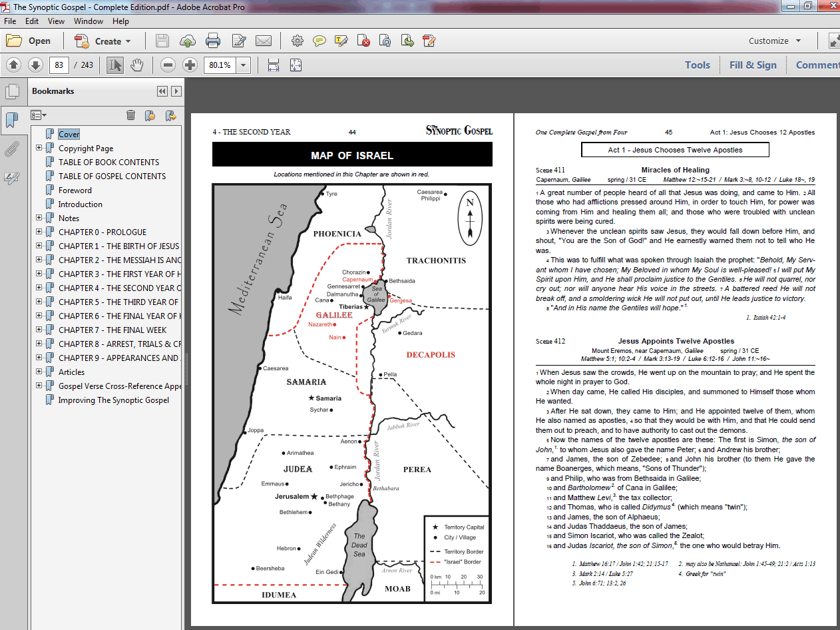The image size is (840, 630).
Task: Click the Add sticky note comment icon
Action: pos(319,41)
